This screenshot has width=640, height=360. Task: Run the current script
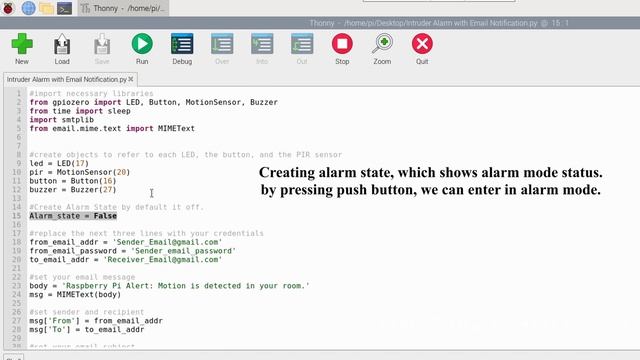[142, 44]
